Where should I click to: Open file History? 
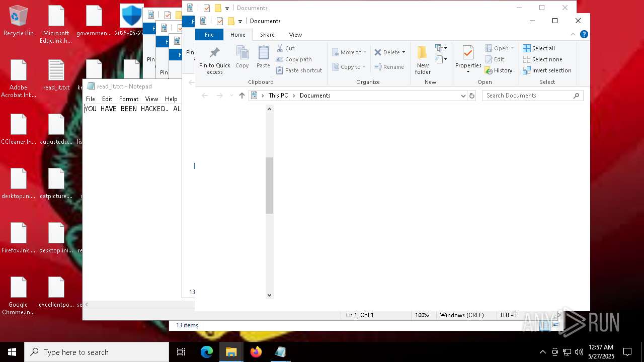pyautogui.click(x=498, y=70)
